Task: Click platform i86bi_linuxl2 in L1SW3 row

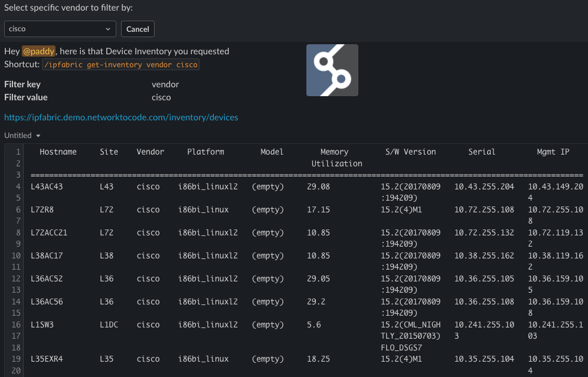Action: coord(208,324)
